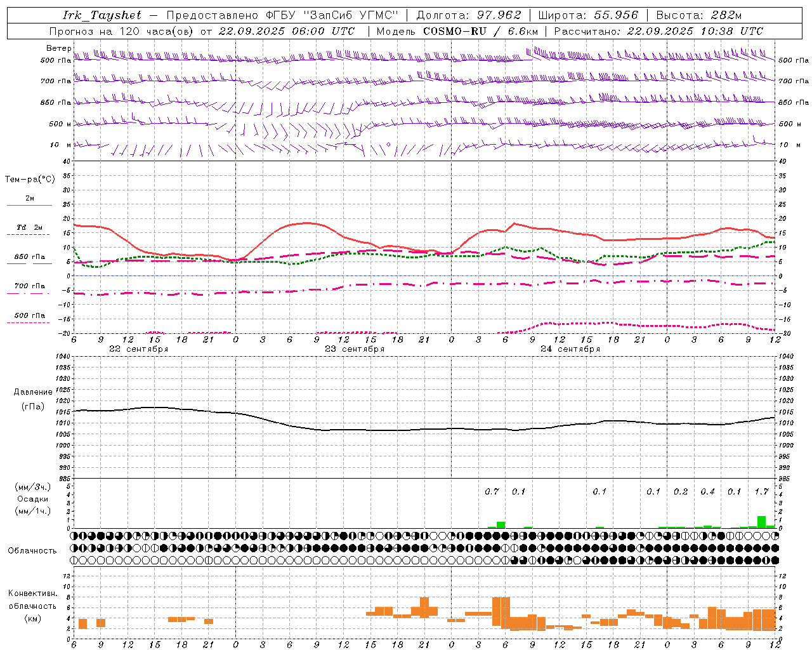Click the Осадки precipitation label
The width and height of the screenshot is (812, 650).
pos(32,499)
